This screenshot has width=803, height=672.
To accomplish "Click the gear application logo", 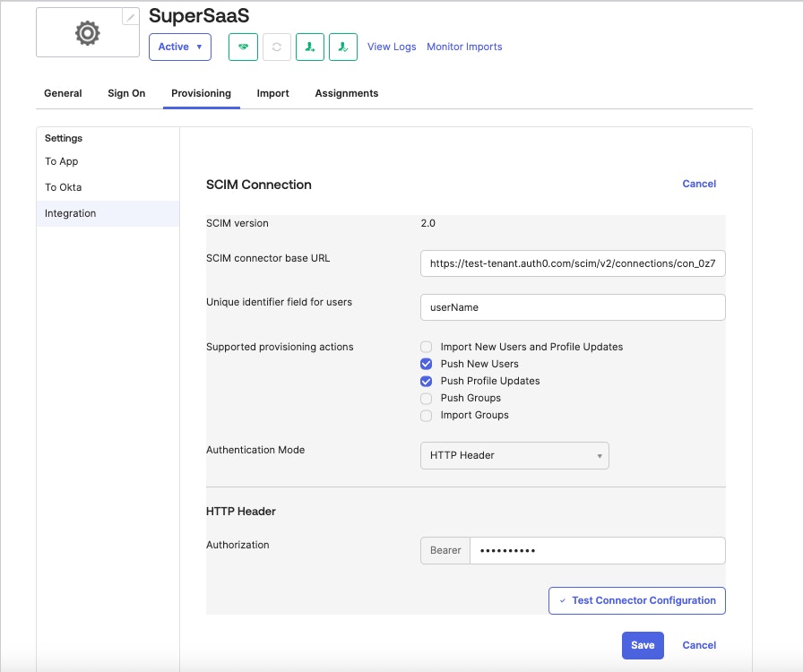I will tap(87, 30).
